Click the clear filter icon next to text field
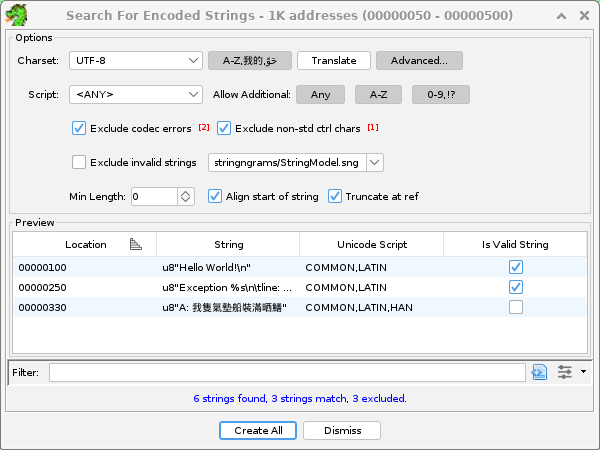The width and height of the screenshot is (600, 450). click(539, 372)
